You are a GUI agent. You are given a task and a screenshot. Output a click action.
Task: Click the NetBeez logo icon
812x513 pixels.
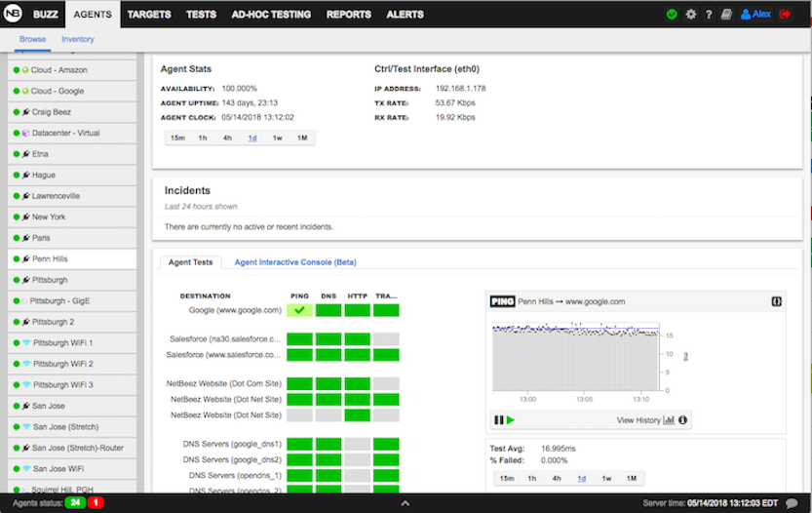pyautogui.click(x=13, y=14)
